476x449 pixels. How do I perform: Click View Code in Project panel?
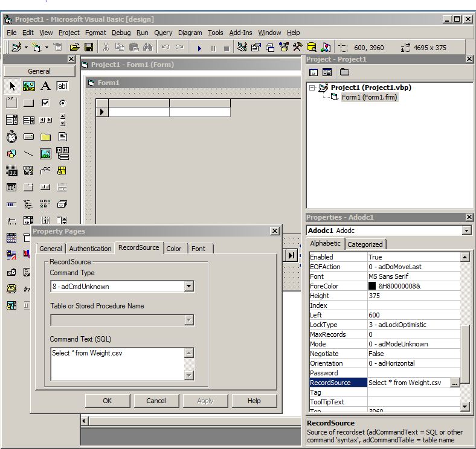pyautogui.click(x=314, y=72)
